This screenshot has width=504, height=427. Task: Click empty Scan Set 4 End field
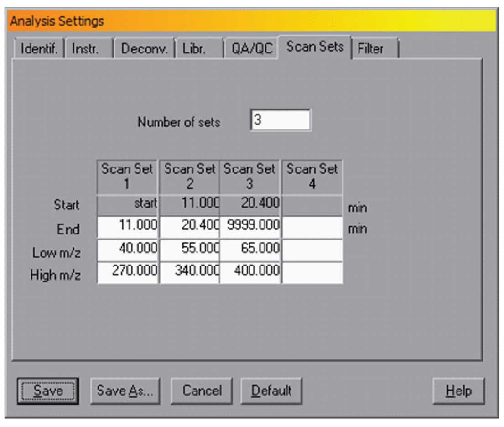click(312, 227)
